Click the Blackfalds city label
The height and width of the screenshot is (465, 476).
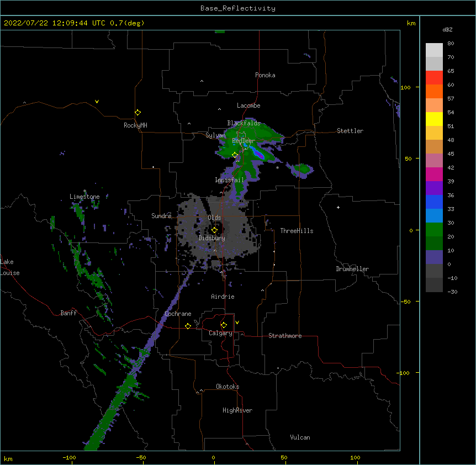tap(244, 123)
